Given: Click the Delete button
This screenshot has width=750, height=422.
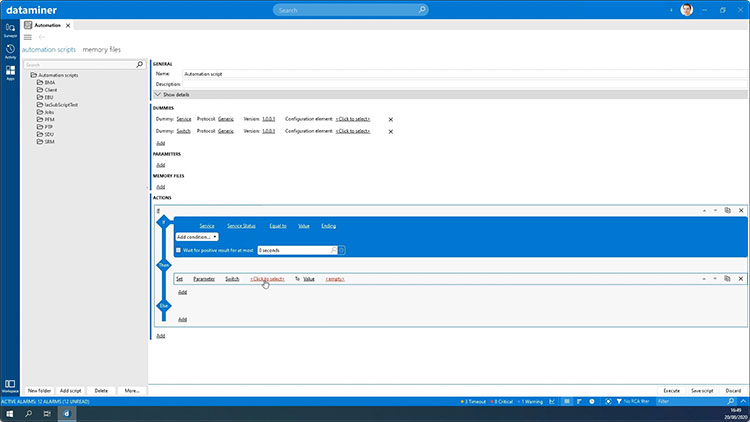Looking at the screenshot, I should tap(101, 390).
